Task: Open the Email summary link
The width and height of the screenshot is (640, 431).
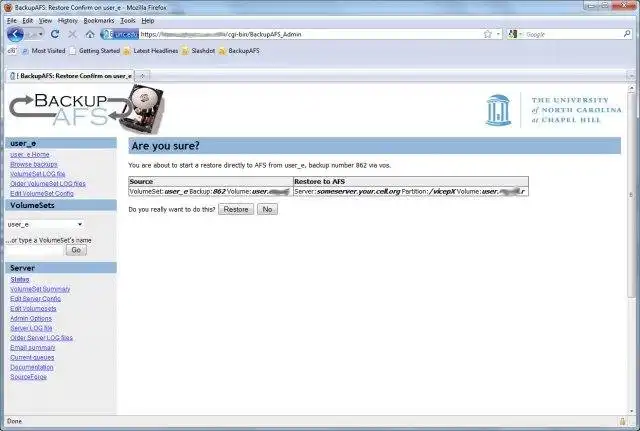Action: [33, 348]
